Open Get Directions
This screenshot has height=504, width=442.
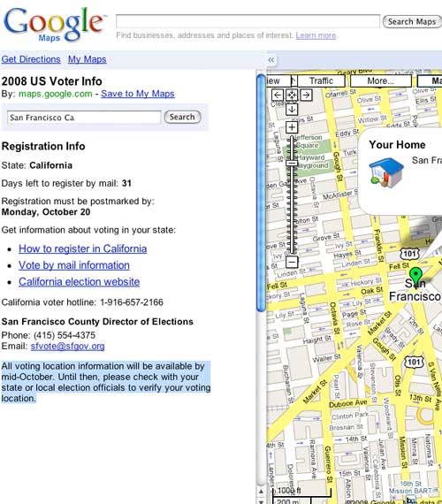31,59
